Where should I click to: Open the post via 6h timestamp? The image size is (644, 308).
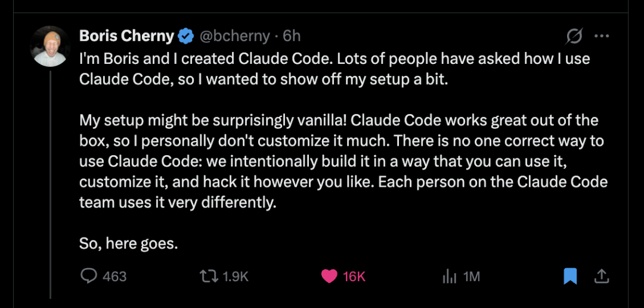click(x=292, y=36)
